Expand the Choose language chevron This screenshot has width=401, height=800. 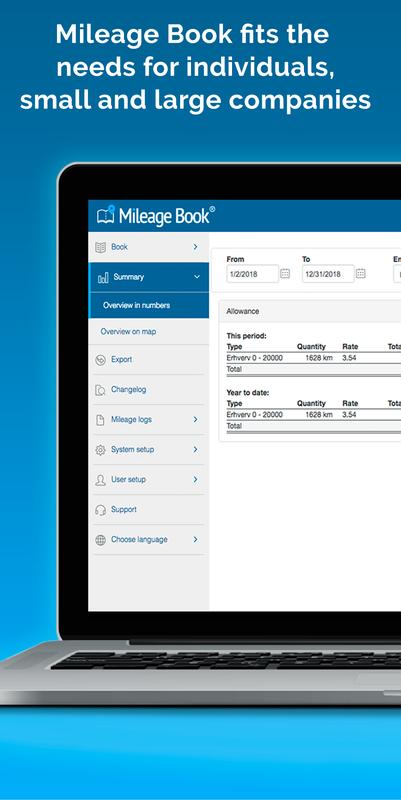(x=195, y=539)
